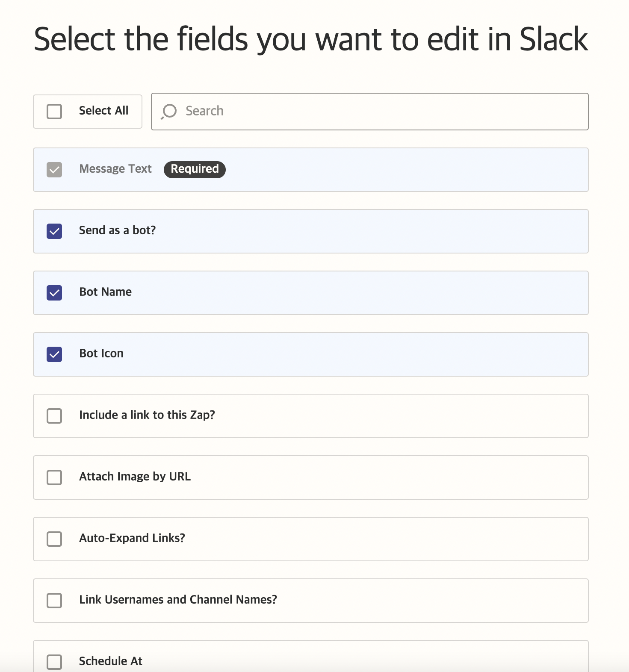This screenshot has height=672, width=629.
Task: Tick the Attach Image by URL checkbox
Action: click(x=54, y=477)
